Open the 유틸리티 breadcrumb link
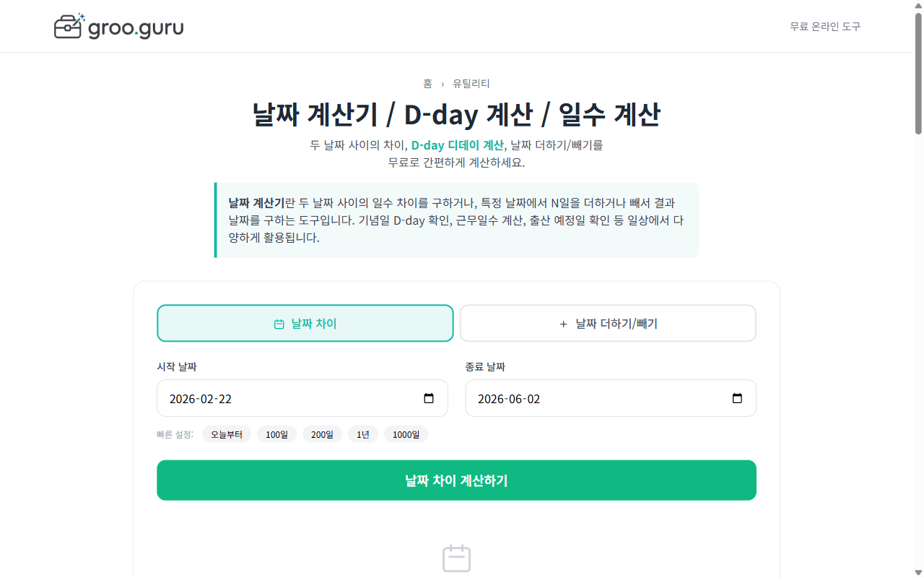The height and width of the screenshot is (578, 924). (471, 83)
